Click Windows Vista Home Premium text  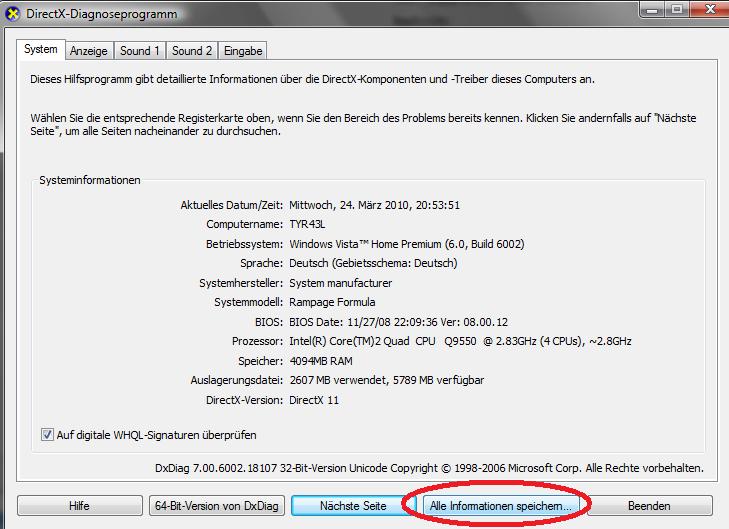pyautogui.click(x=407, y=244)
